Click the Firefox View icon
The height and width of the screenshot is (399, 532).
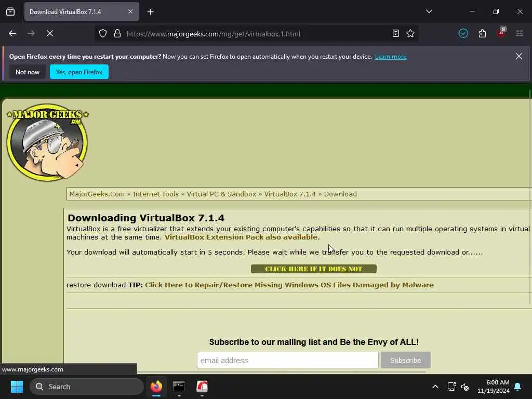(x=10, y=11)
